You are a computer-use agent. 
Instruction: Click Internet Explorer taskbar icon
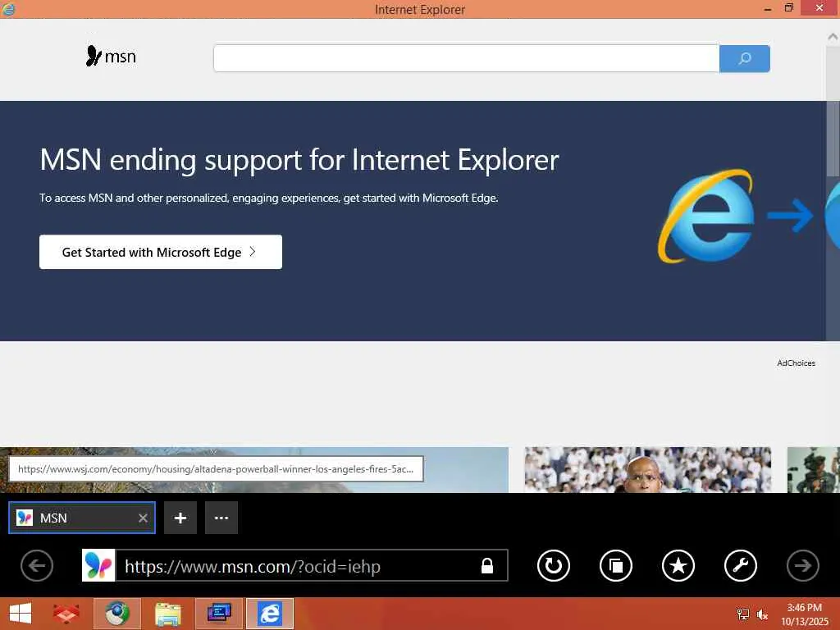coord(270,614)
